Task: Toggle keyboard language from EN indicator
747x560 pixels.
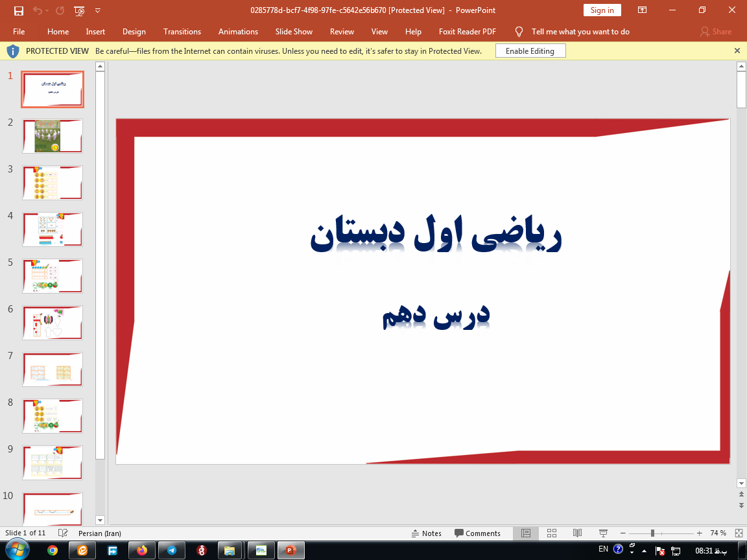Action: click(602, 549)
